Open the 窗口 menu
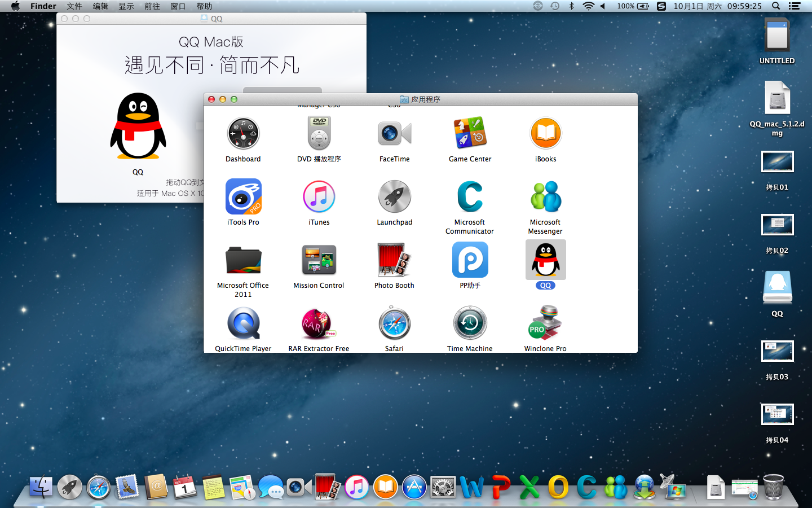The width and height of the screenshot is (812, 508). 178,6
